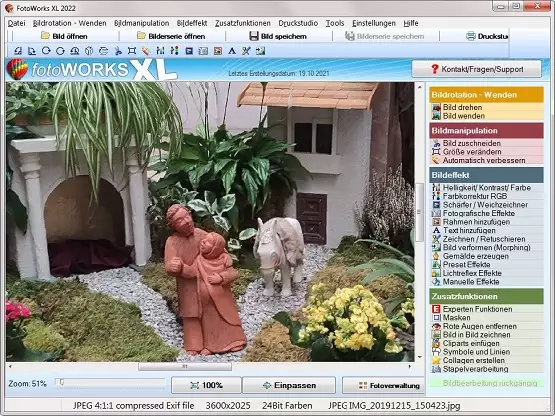The image size is (555, 416).
Task: Open the Einstellungen menu
Action: pos(374,23)
